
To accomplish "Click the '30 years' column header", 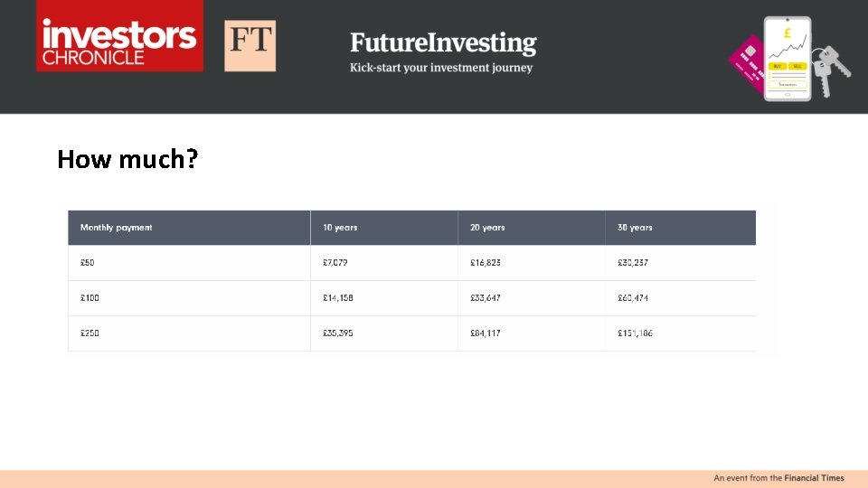I will point(635,228).
